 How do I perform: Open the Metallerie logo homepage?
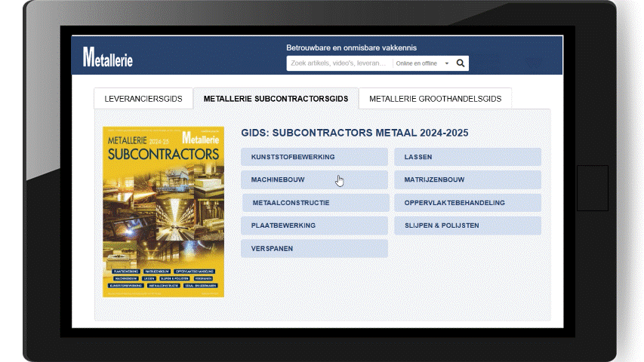pyautogui.click(x=108, y=57)
